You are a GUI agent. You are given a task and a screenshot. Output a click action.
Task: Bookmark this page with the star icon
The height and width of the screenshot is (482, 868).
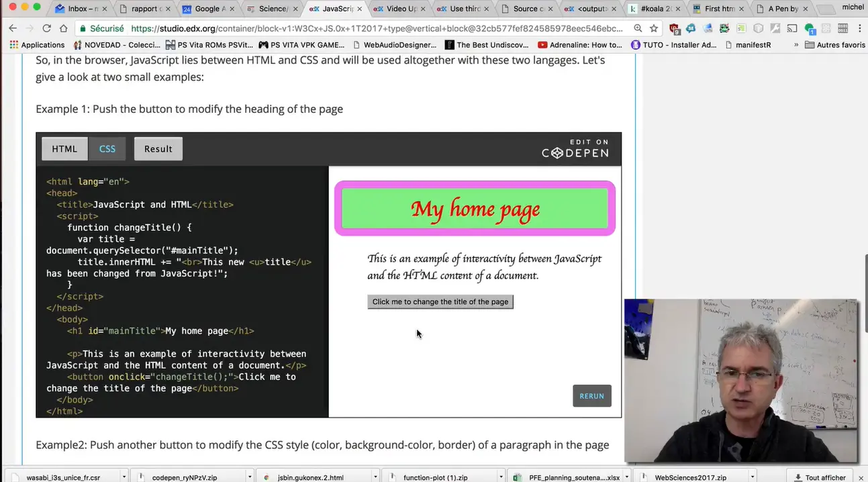tap(655, 28)
